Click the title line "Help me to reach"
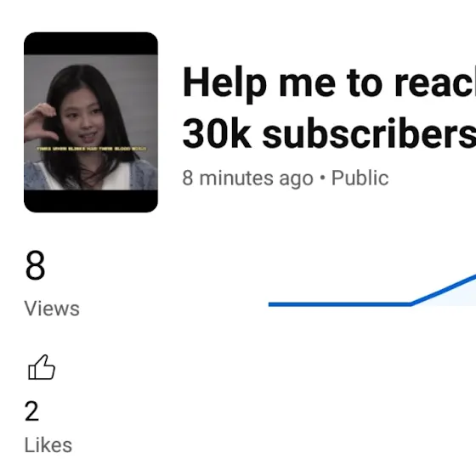This screenshot has width=476, height=476. 329,83
